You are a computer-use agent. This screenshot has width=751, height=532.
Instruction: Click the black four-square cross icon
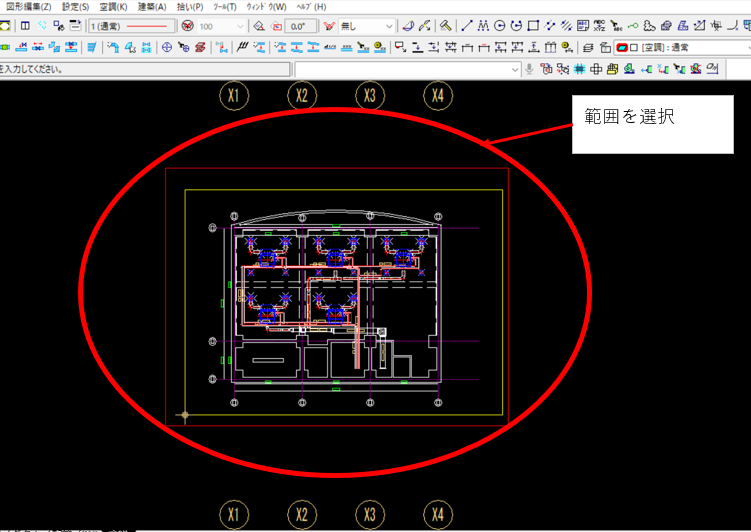coord(596,69)
